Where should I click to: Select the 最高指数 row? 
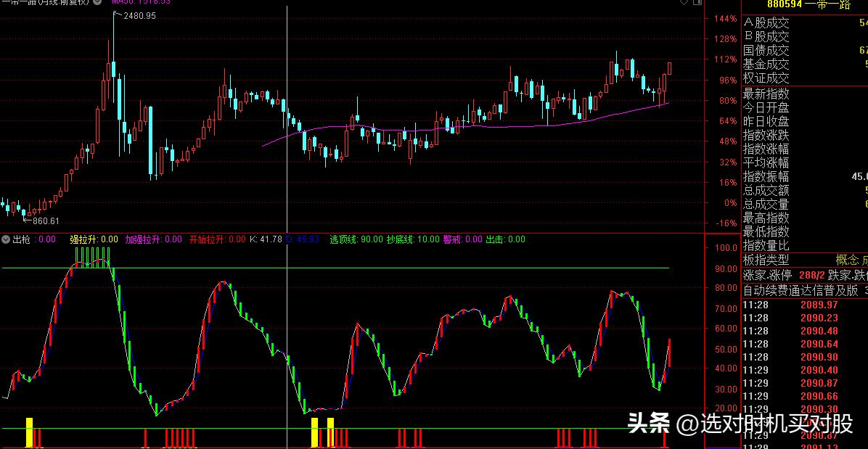click(805, 218)
